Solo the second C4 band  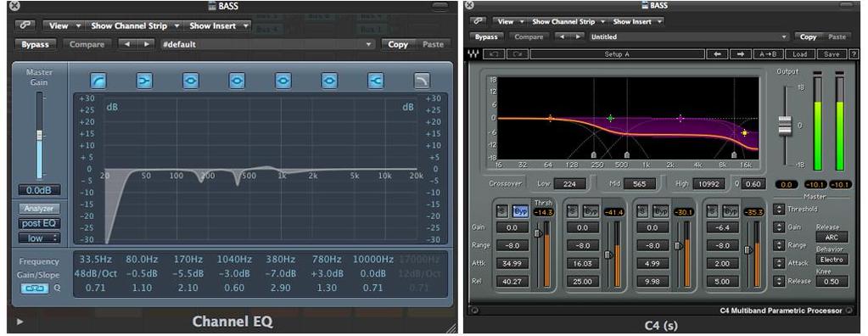click(x=573, y=211)
